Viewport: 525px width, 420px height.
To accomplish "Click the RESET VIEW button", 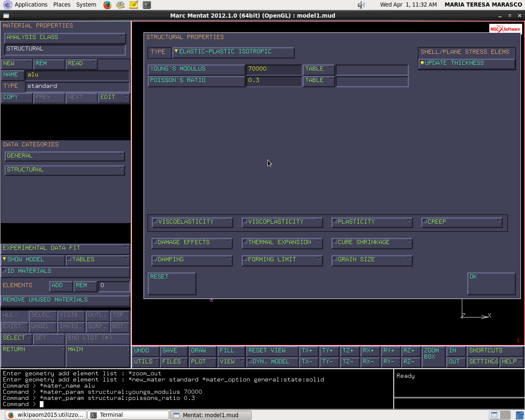I will [x=272, y=351].
